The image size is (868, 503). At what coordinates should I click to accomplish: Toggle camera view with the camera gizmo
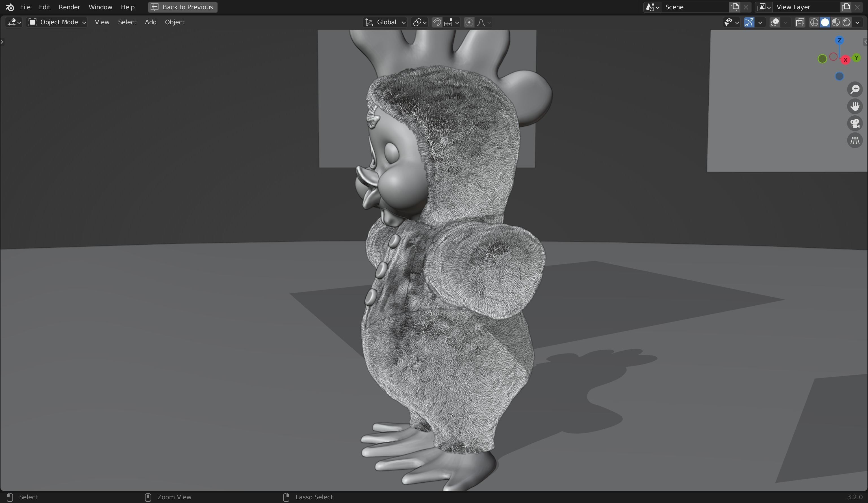coord(855,124)
